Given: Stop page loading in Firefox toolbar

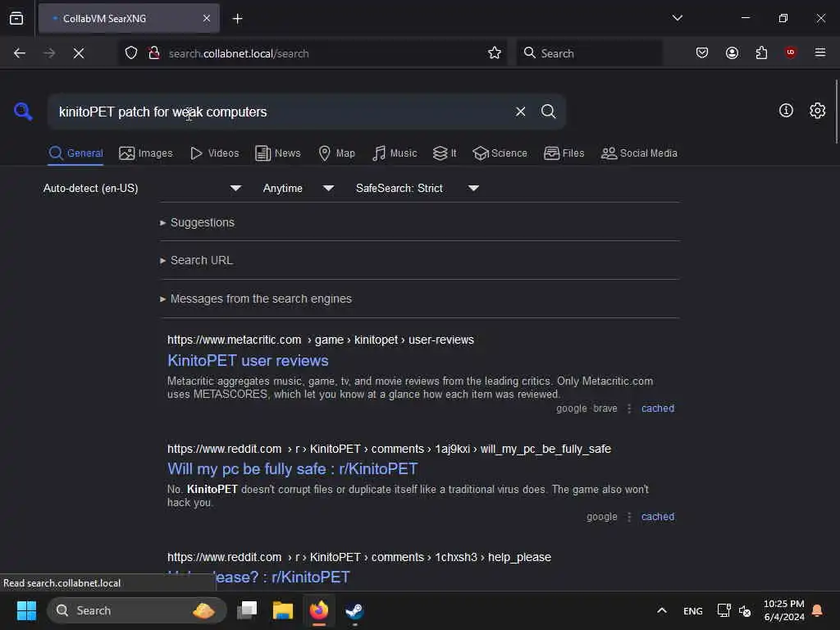Looking at the screenshot, I should [x=79, y=53].
